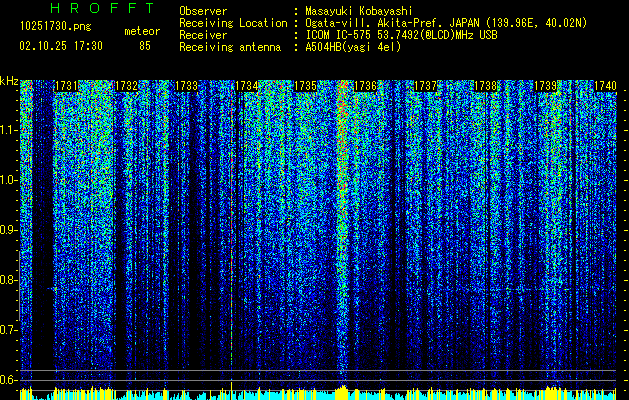Screen dimensions: 629x400
Task: Click the 1736 time marker
Action: pos(365,86)
